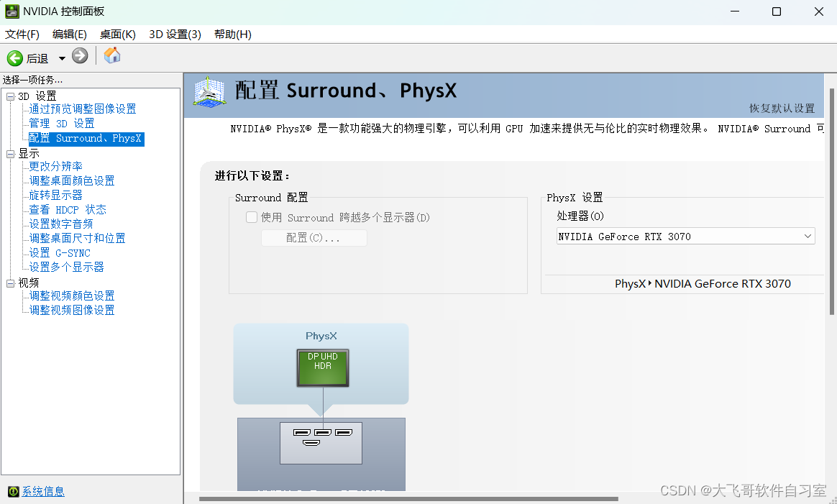Collapse the 3D 设置 tree node

tap(10, 96)
